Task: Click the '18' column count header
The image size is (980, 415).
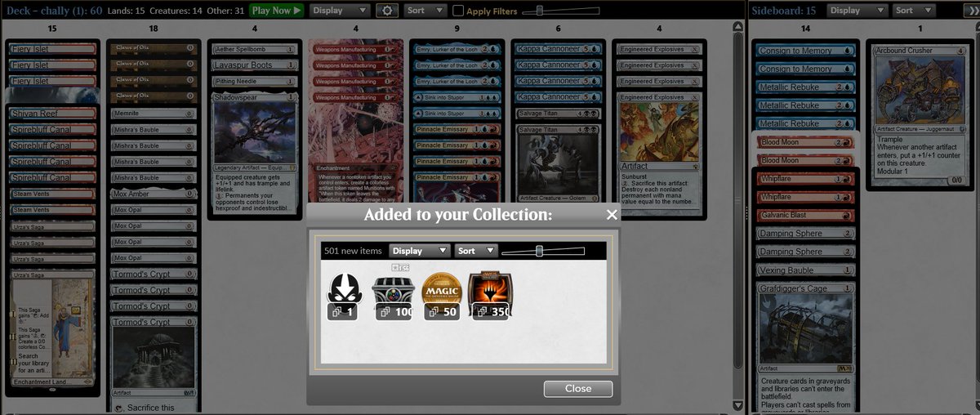Action: click(154, 29)
